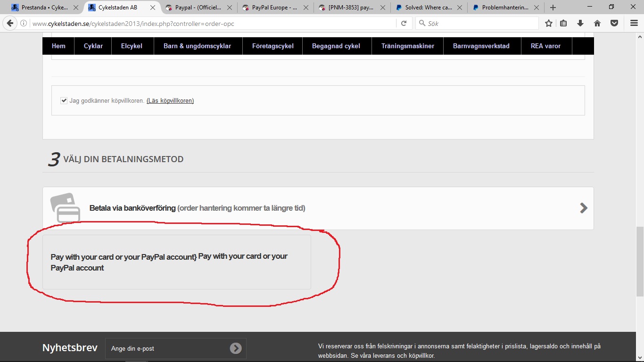The height and width of the screenshot is (362, 644).
Task: Open the Träningsmaskiner menu
Action: pyautogui.click(x=407, y=46)
